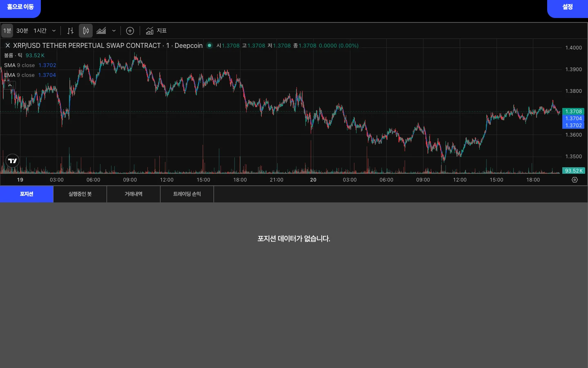
Task: Click the 1.3702 SMA price label
Action: click(x=573, y=126)
